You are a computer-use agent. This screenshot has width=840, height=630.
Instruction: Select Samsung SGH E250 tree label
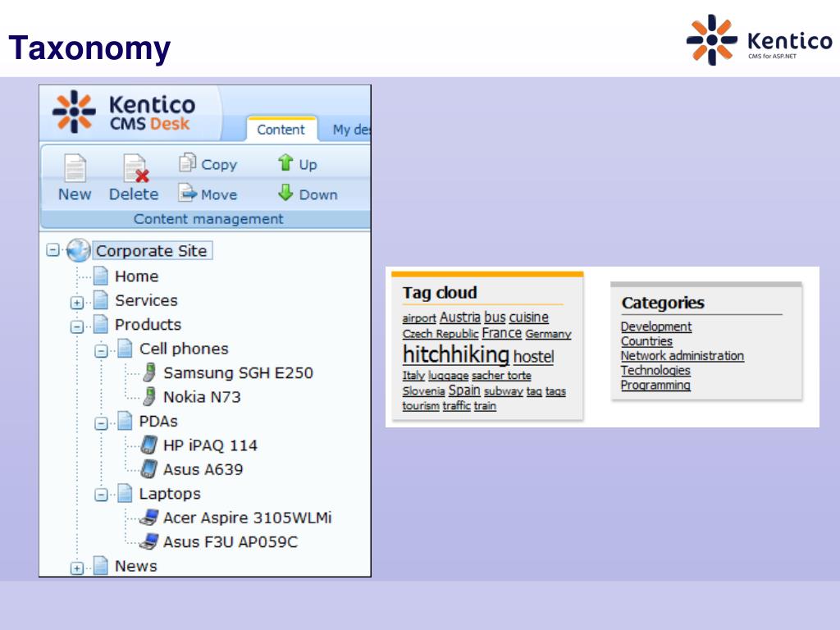pyautogui.click(x=239, y=373)
